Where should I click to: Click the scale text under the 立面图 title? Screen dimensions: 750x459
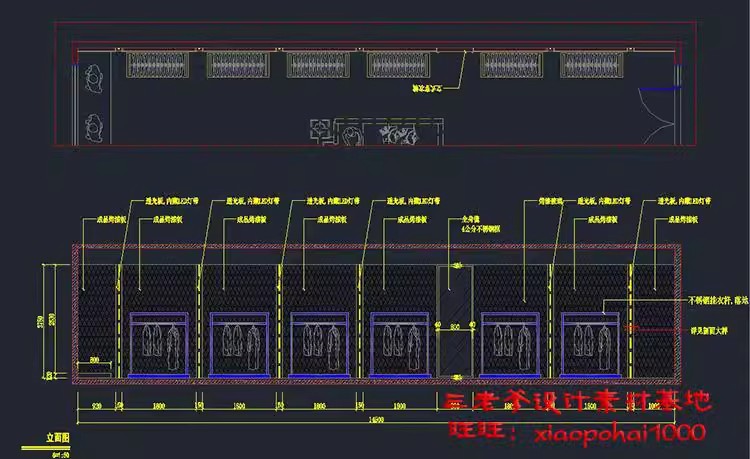60,455
